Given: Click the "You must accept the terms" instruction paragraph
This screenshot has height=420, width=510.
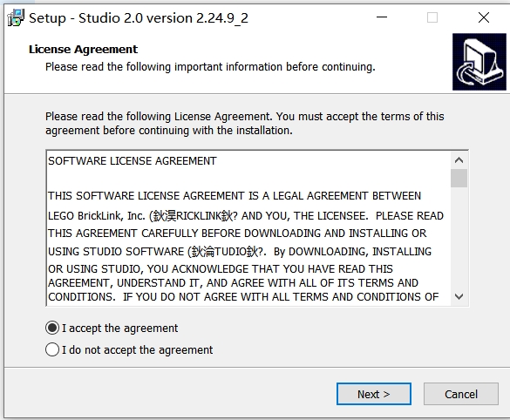Looking at the screenshot, I should [245, 124].
